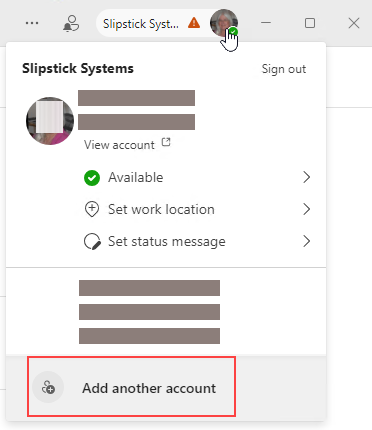Viewport: 372px width, 430px height.
Task: Click the Add another account person-plus icon
Action: tap(48, 387)
